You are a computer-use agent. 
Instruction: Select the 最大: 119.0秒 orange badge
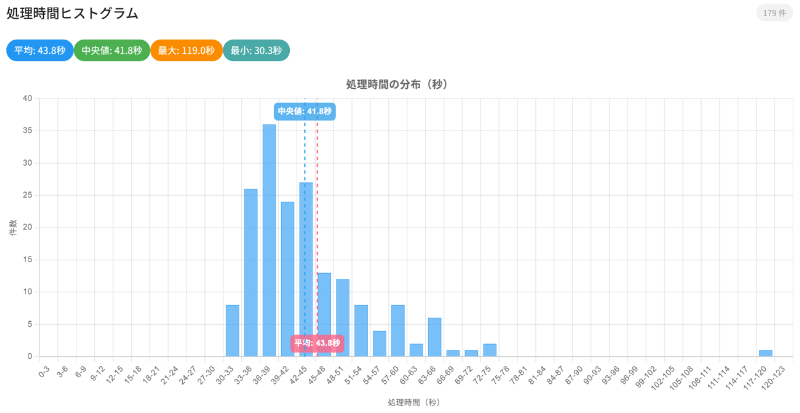[x=186, y=51]
